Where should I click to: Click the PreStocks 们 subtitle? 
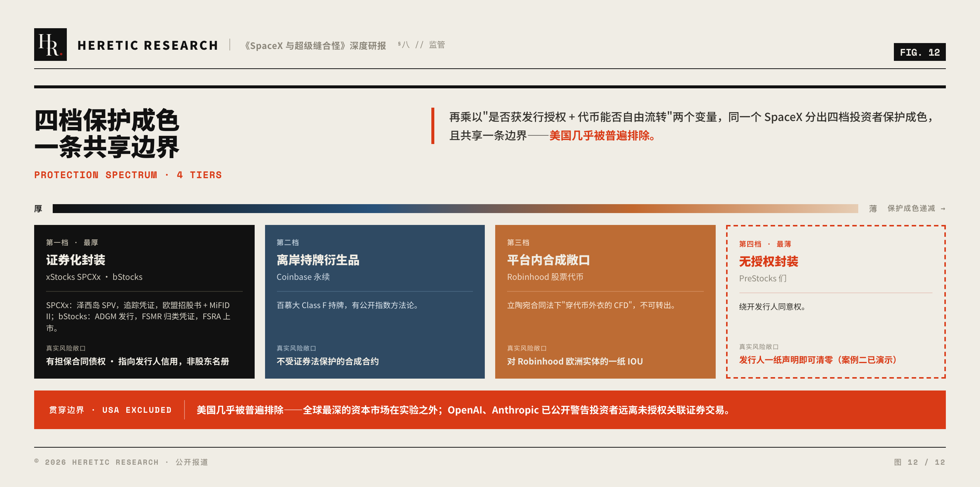pos(763,278)
